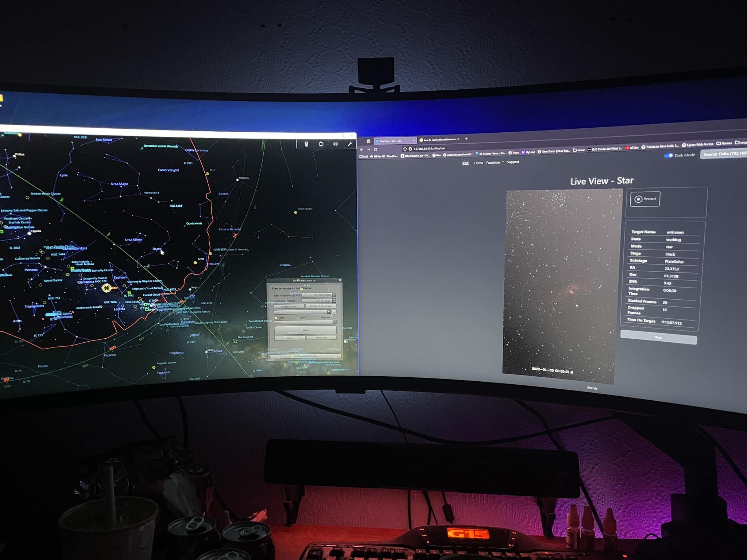This screenshot has width=747, height=560.
Task: Click the trash icon in Stellarium's top-right toolbar
Action: click(306, 144)
